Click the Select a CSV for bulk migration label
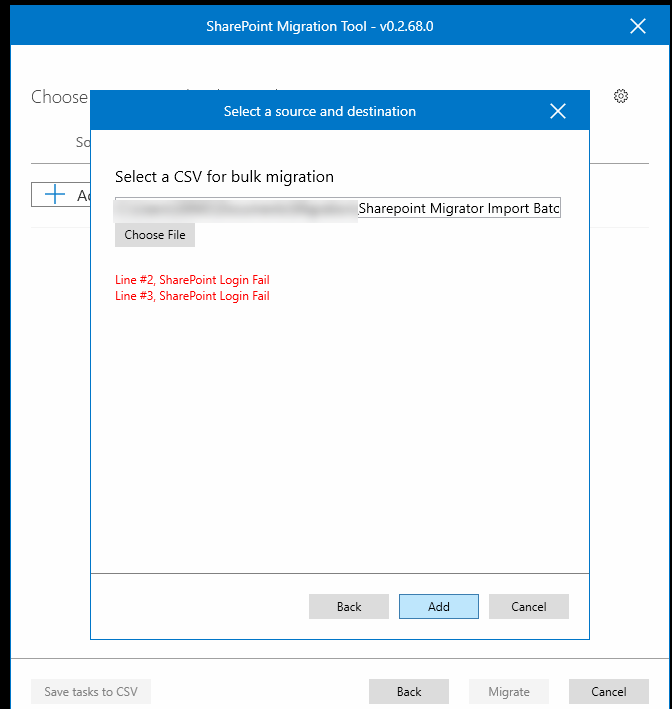 [x=224, y=177]
